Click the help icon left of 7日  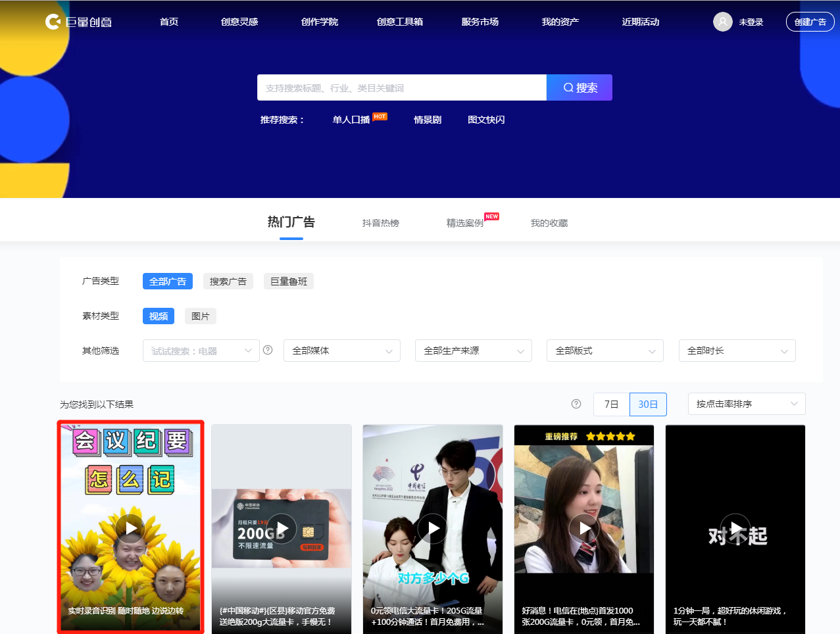(x=576, y=404)
